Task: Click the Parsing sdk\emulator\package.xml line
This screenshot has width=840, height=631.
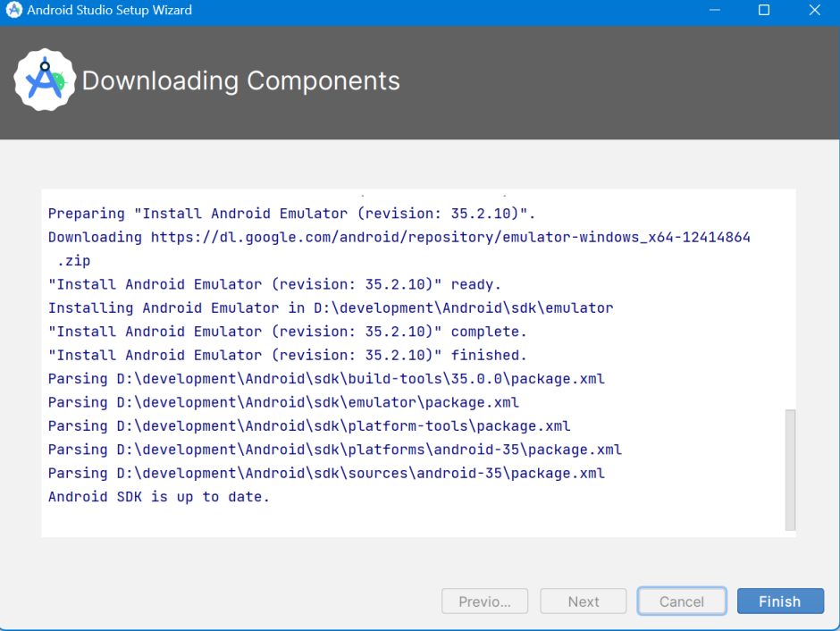Action: tap(283, 402)
